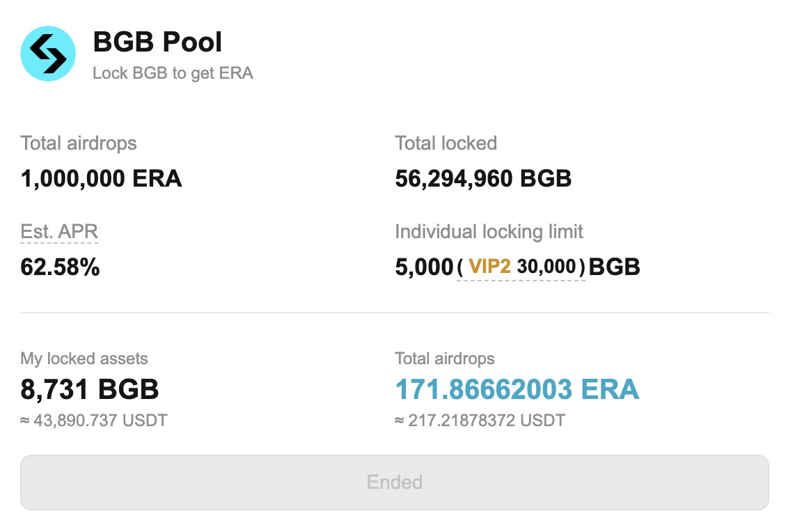The image size is (795, 532).
Task: Click the upper Total airdrops label
Action: [x=79, y=143]
